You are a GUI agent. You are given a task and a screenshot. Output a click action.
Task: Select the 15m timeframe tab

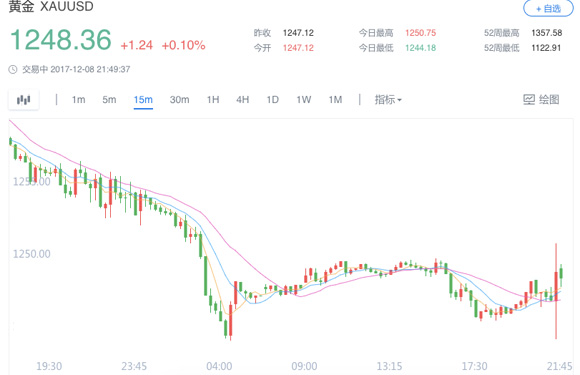click(x=143, y=100)
